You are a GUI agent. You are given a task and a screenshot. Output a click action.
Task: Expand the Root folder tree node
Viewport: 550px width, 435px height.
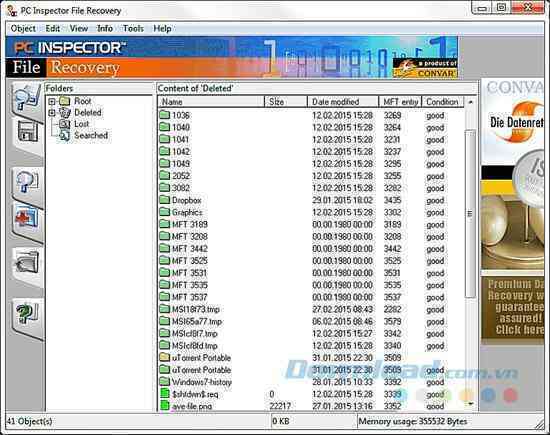click(x=52, y=101)
